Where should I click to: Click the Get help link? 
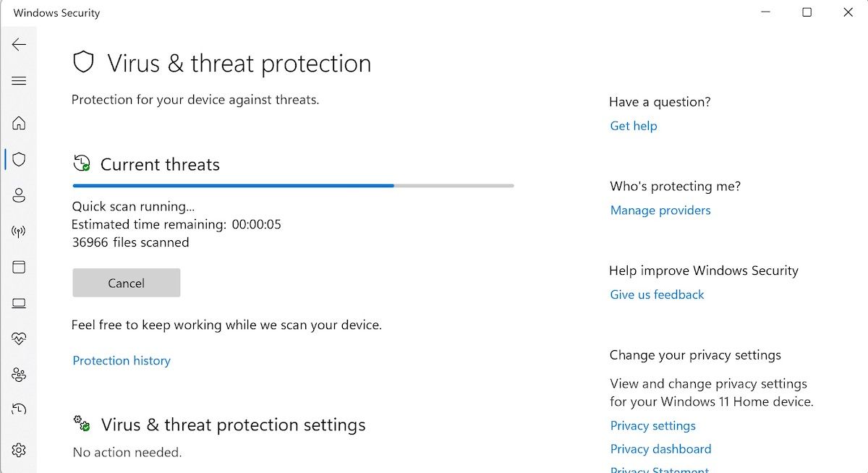click(634, 126)
